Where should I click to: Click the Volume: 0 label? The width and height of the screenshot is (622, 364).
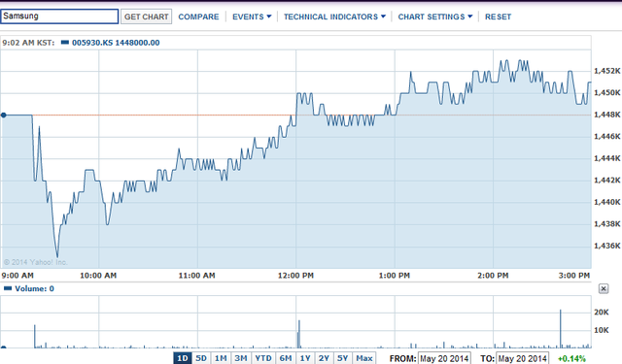(35, 288)
